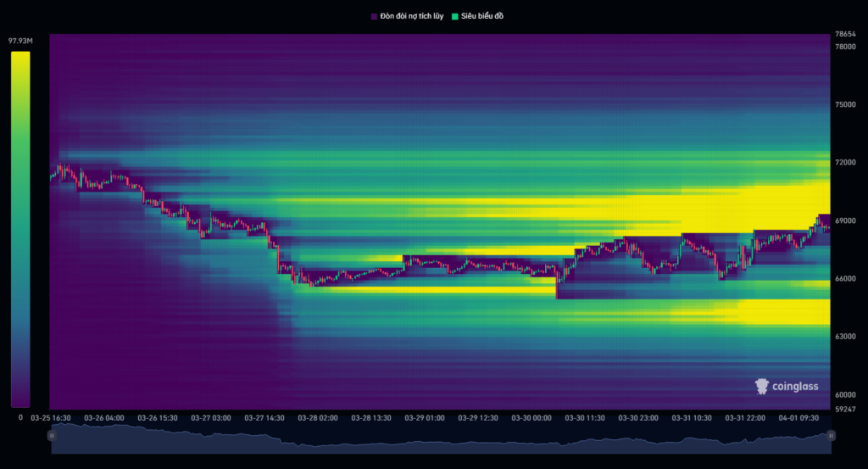Click the Coinglass logo watermark
The width and height of the screenshot is (868, 469).
[787, 387]
